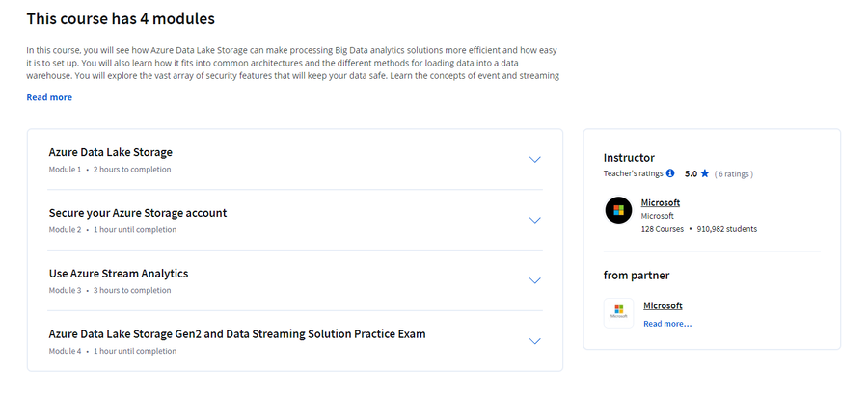
Task: Click the round Microsoft instructor logo
Action: coord(618,210)
